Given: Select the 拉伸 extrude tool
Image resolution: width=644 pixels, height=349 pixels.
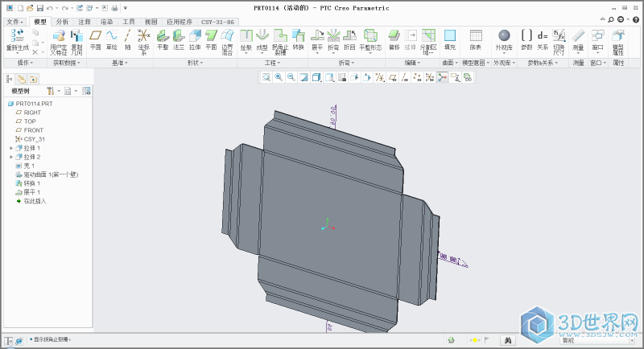Looking at the screenshot, I should point(195,39).
